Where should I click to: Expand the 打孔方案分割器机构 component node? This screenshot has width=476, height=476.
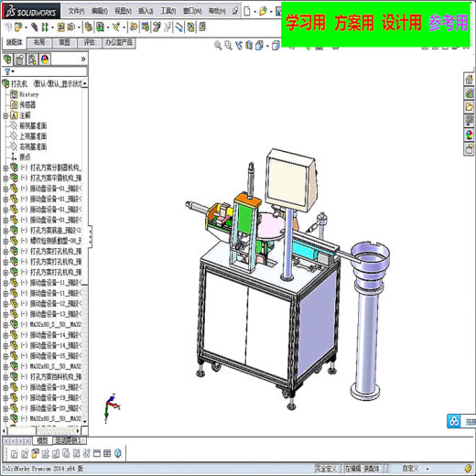(x=5, y=168)
